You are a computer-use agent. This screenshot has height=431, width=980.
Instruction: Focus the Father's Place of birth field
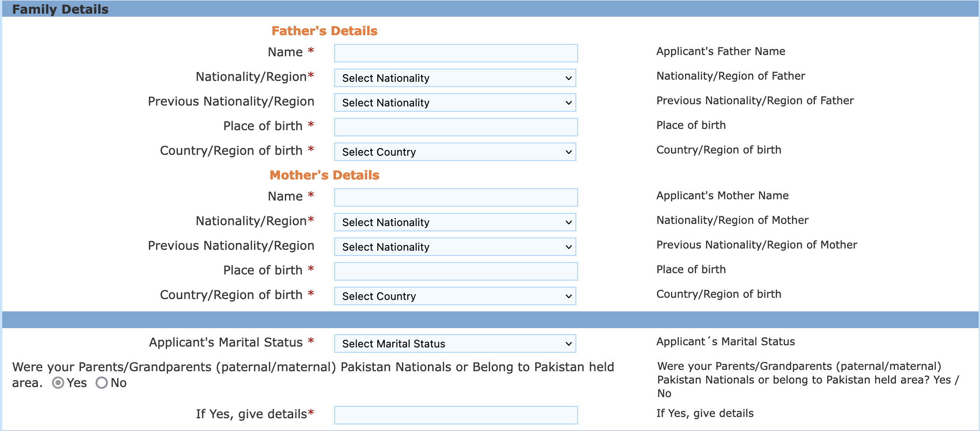pos(456,127)
